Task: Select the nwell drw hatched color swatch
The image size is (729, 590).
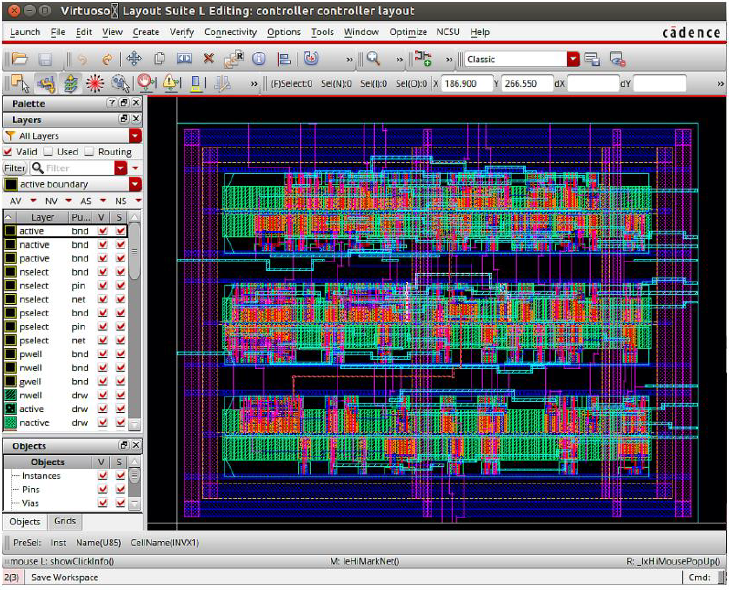Action: [10, 395]
